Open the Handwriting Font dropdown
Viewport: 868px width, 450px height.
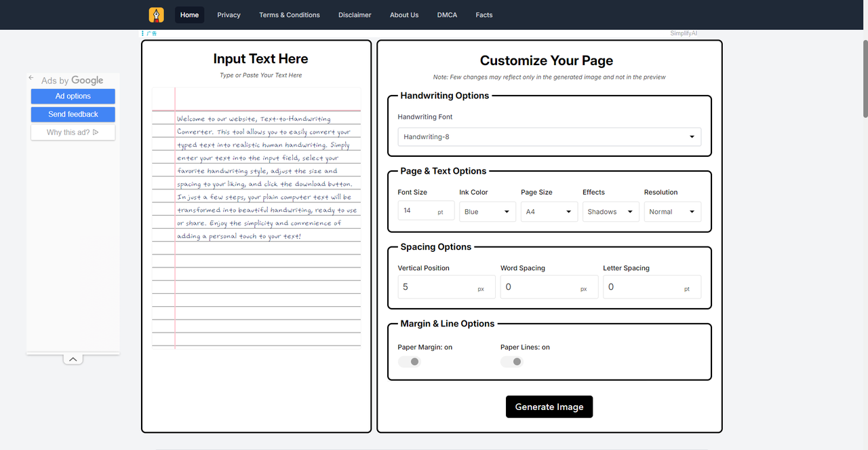(x=549, y=137)
